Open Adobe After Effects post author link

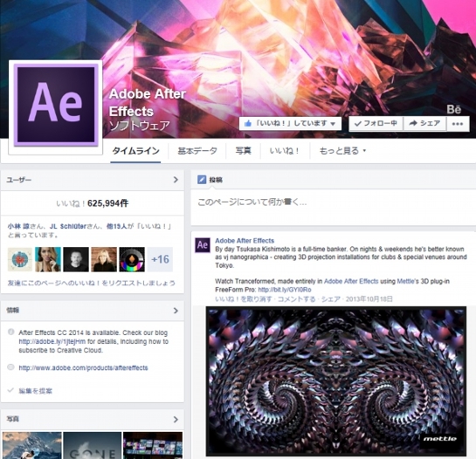[x=245, y=241]
